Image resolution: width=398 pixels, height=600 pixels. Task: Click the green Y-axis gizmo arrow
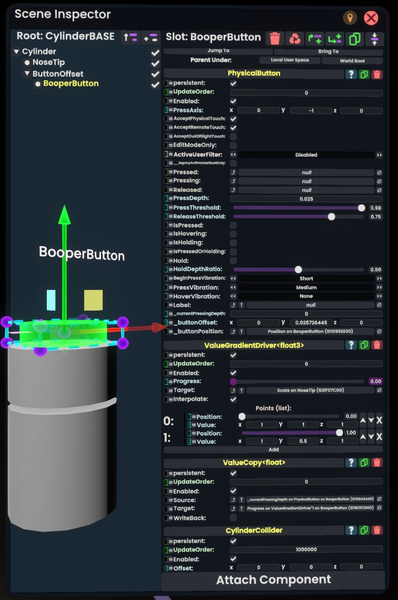pyautogui.click(x=64, y=215)
